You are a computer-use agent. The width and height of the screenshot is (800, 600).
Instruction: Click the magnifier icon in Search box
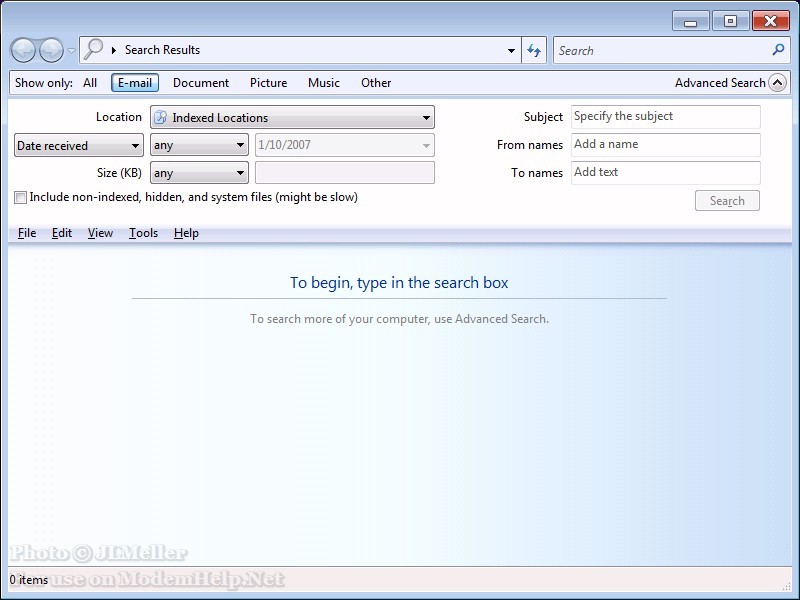click(x=779, y=50)
